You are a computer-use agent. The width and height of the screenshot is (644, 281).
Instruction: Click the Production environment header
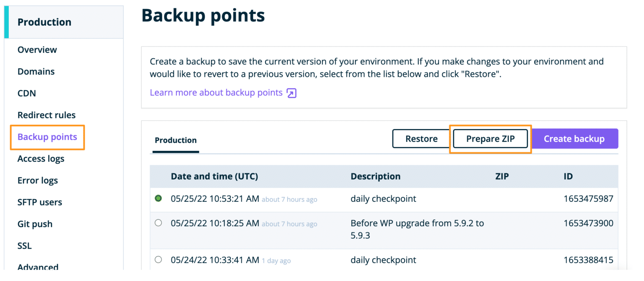(x=44, y=22)
